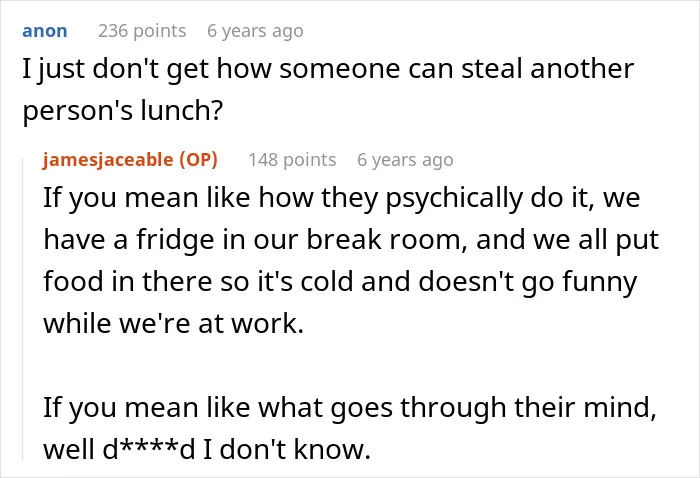This screenshot has width=700, height=478.
Task: Click the 236 points score
Action: tap(142, 31)
